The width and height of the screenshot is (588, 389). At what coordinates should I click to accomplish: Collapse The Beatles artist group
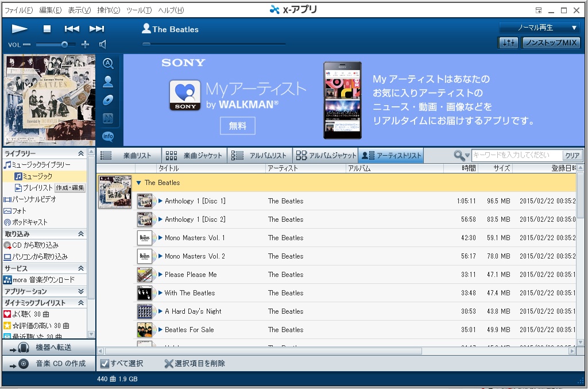(139, 183)
